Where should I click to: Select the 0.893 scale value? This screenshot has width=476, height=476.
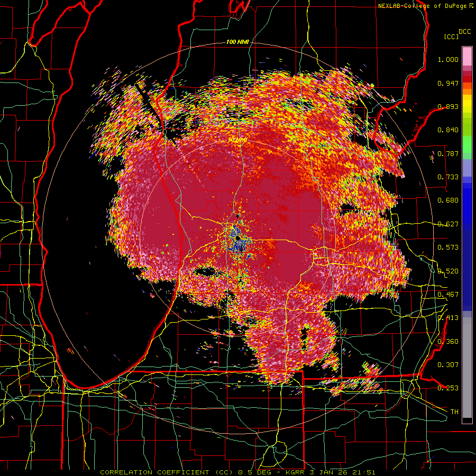[x=448, y=106]
